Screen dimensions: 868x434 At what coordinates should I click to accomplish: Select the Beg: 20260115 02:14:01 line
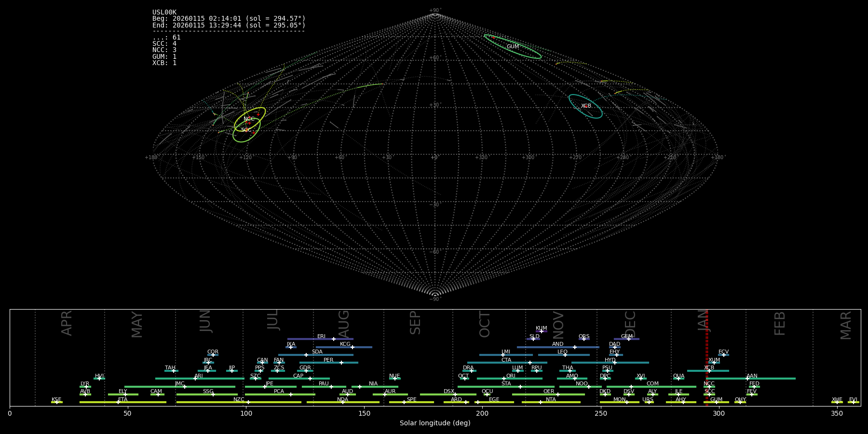(x=229, y=19)
